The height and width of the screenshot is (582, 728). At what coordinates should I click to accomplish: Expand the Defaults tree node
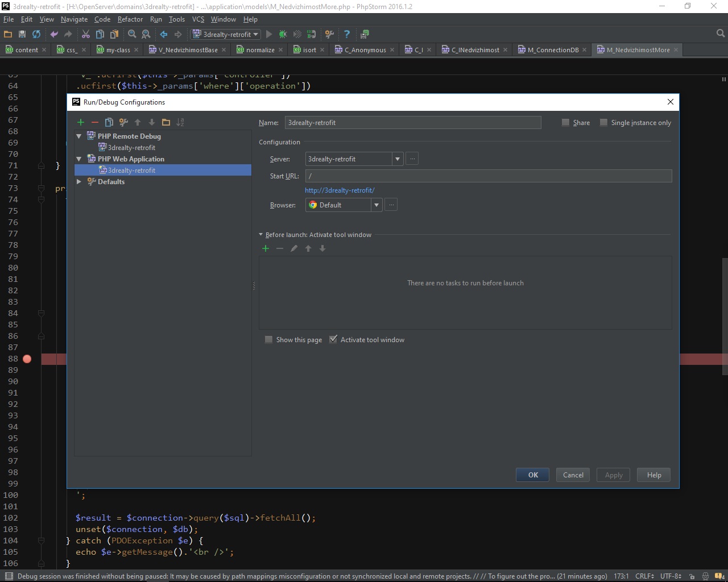pyautogui.click(x=79, y=182)
